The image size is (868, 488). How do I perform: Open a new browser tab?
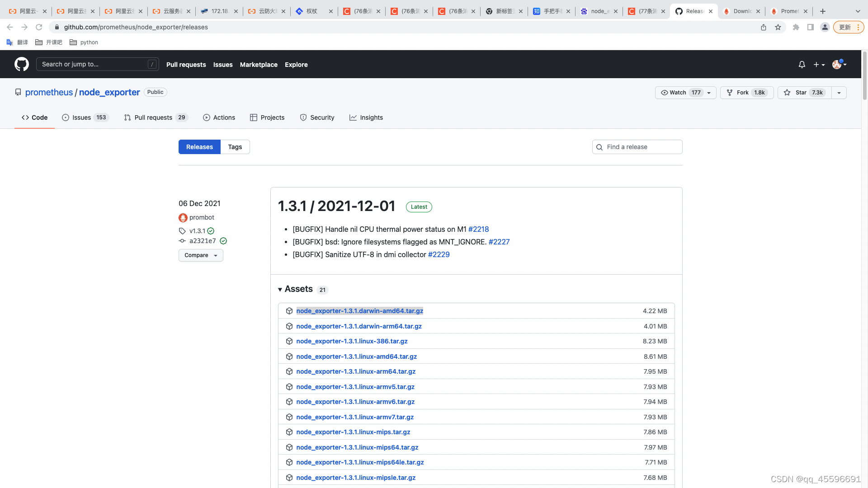tap(823, 11)
